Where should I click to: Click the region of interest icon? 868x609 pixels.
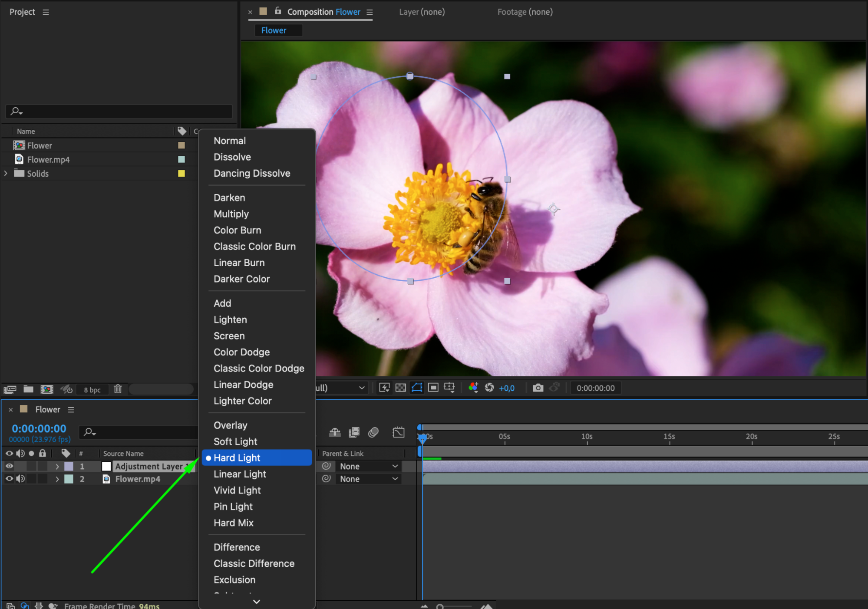pos(433,388)
